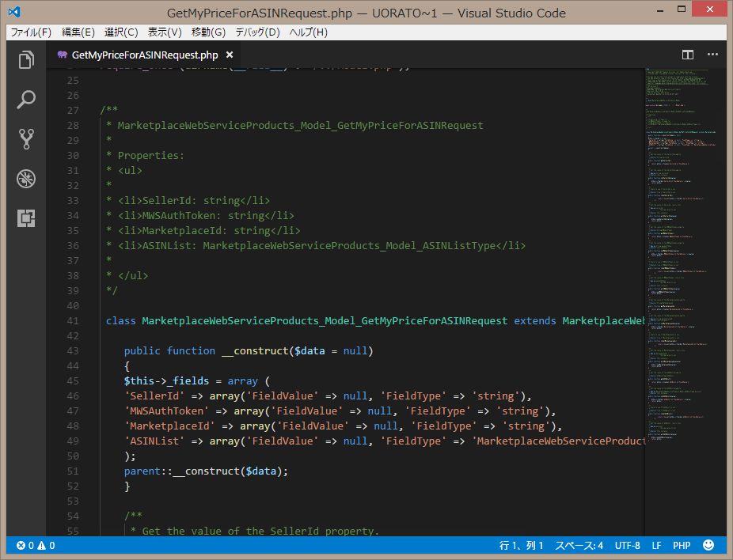Click '$this->_fields' on line 45
Screen dimensions: 733x560
click(x=166, y=381)
